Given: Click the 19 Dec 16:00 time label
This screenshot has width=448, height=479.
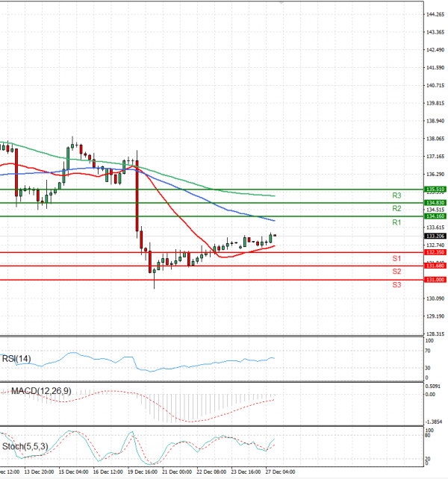Looking at the screenshot, I should click(x=142, y=472).
